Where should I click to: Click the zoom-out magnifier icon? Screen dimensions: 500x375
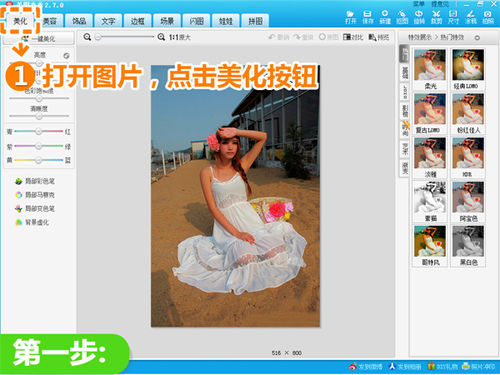coord(87,37)
